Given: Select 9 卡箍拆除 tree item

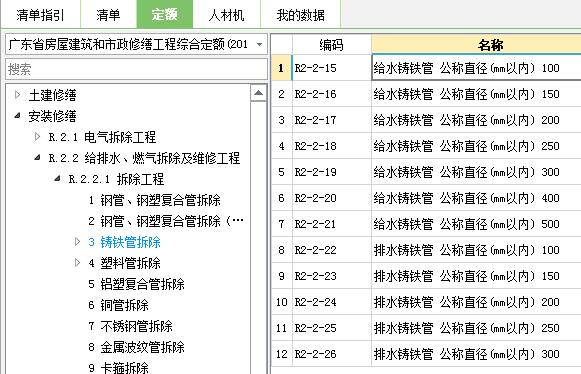Looking at the screenshot, I should (x=118, y=368).
